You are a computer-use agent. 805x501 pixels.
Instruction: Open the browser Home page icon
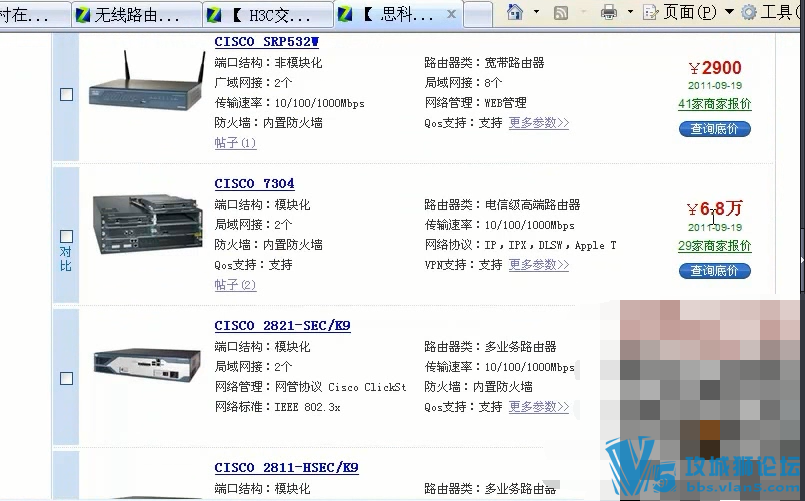514,12
